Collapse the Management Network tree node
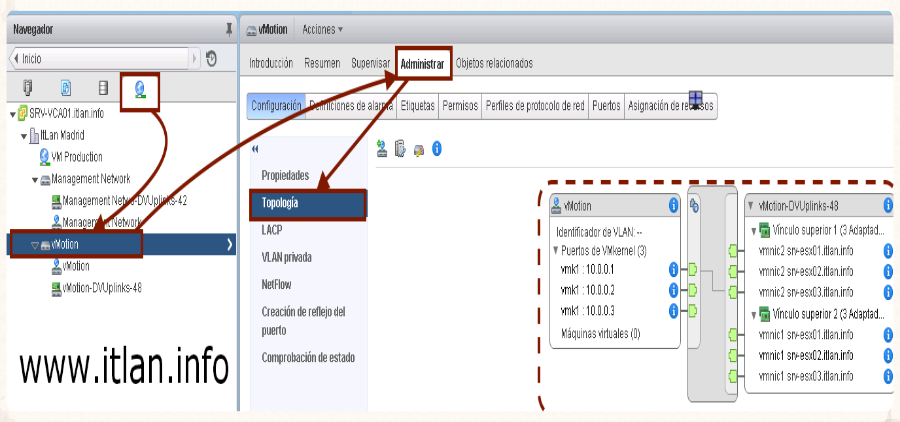This screenshot has height=422, width=900. pos(34,179)
